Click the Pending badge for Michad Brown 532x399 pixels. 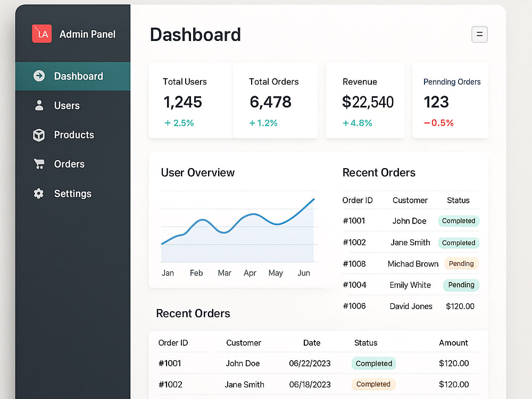coord(461,264)
